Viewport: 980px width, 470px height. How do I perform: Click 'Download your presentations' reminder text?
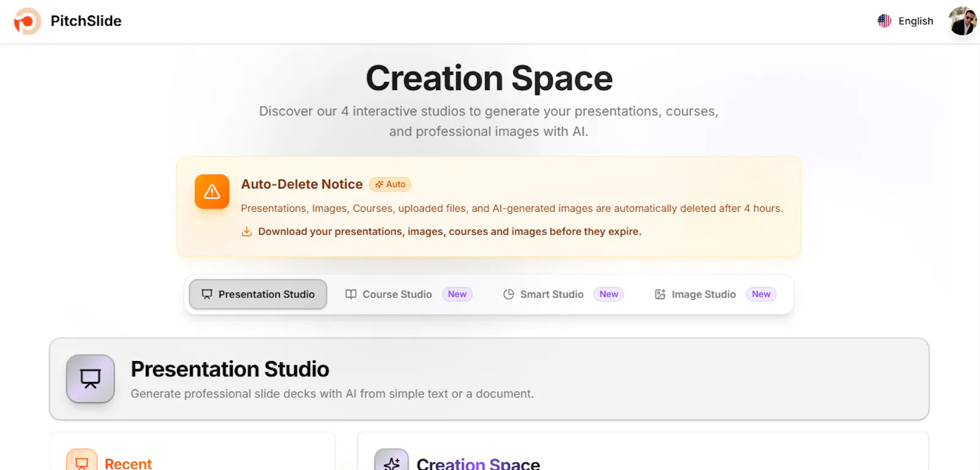(x=450, y=231)
